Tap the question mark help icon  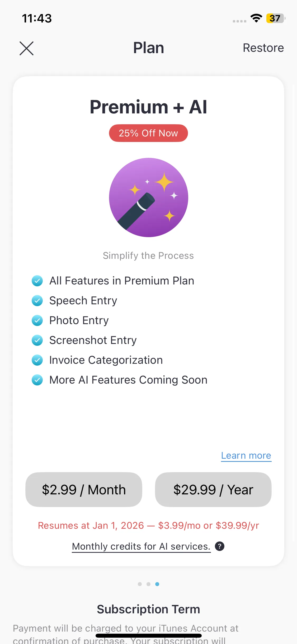point(220,546)
